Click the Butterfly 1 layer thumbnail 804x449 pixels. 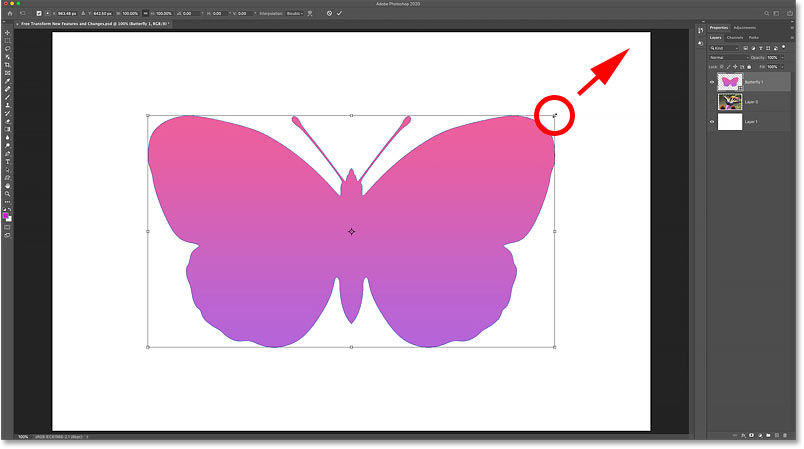pyautogui.click(x=729, y=82)
